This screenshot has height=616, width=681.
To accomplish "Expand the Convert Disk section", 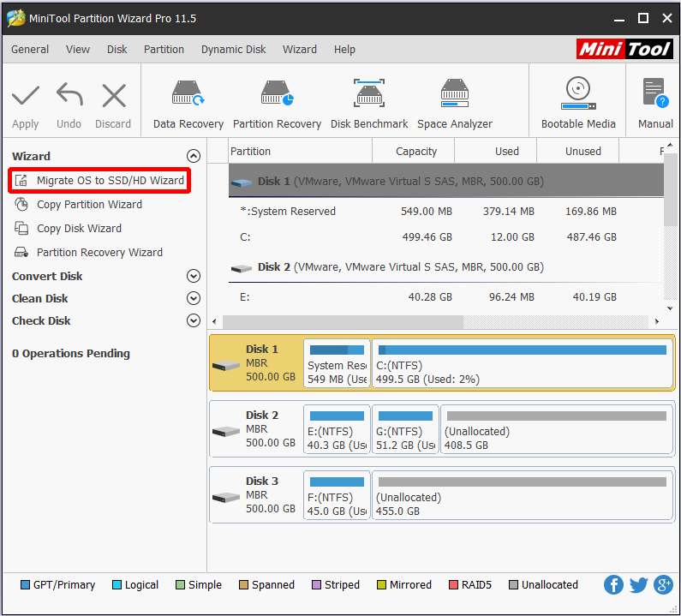I will tap(194, 276).
